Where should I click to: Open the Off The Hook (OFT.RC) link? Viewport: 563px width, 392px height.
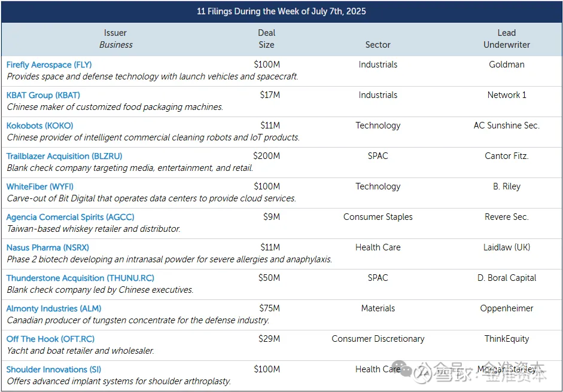[x=51, y=339]
